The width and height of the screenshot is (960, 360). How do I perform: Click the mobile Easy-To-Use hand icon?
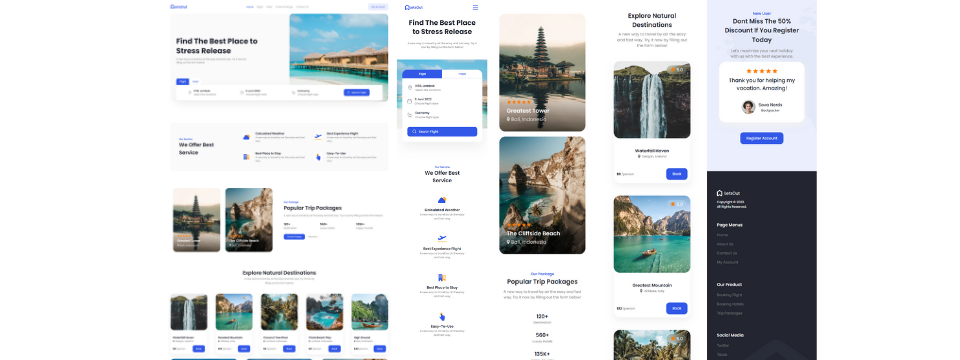coord(442,317)
